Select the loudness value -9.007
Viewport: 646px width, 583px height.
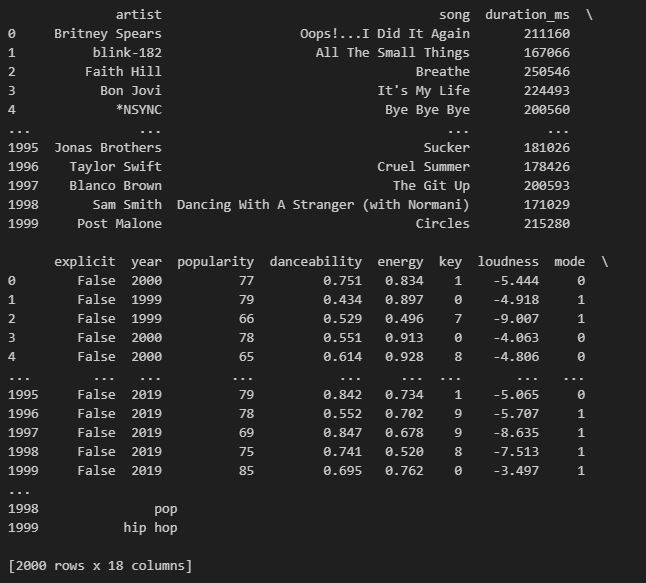click(516, 319)
